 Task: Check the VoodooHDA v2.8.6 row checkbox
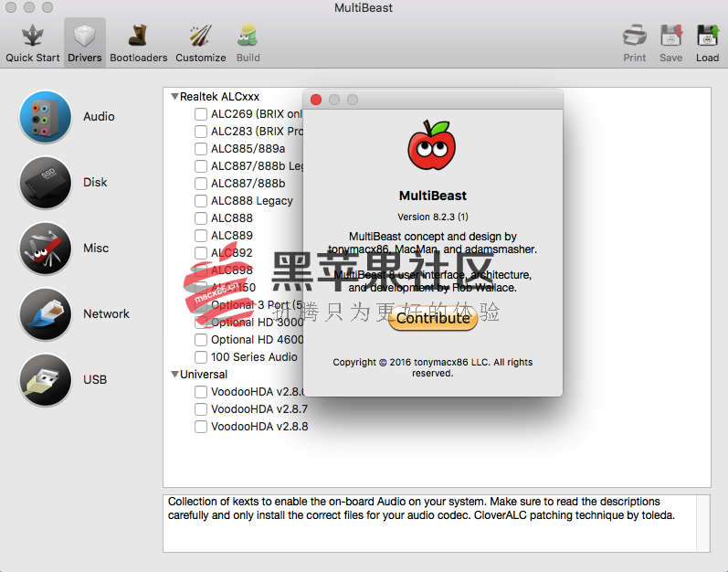pyautogui.click(x=201, y=392)
